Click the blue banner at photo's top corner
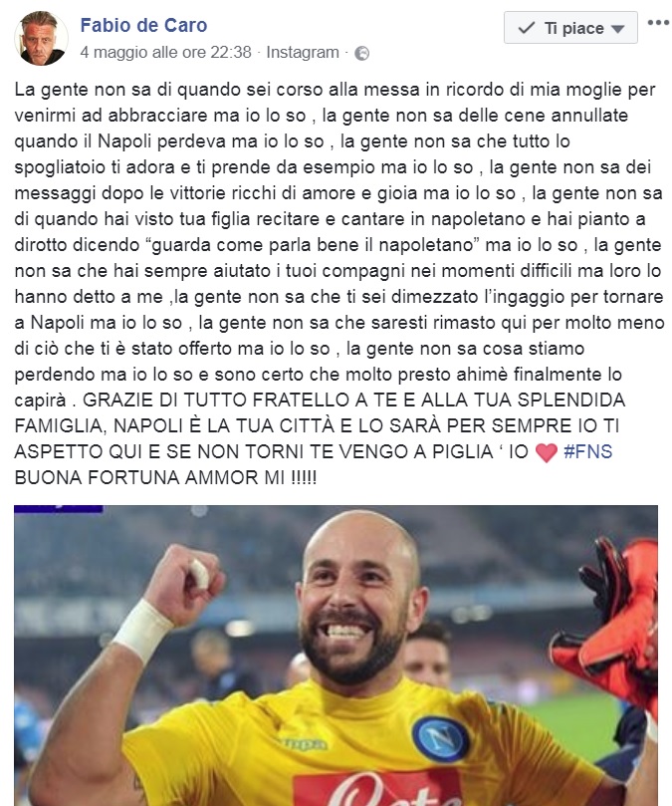672x806 pixels. click(58, 509)
